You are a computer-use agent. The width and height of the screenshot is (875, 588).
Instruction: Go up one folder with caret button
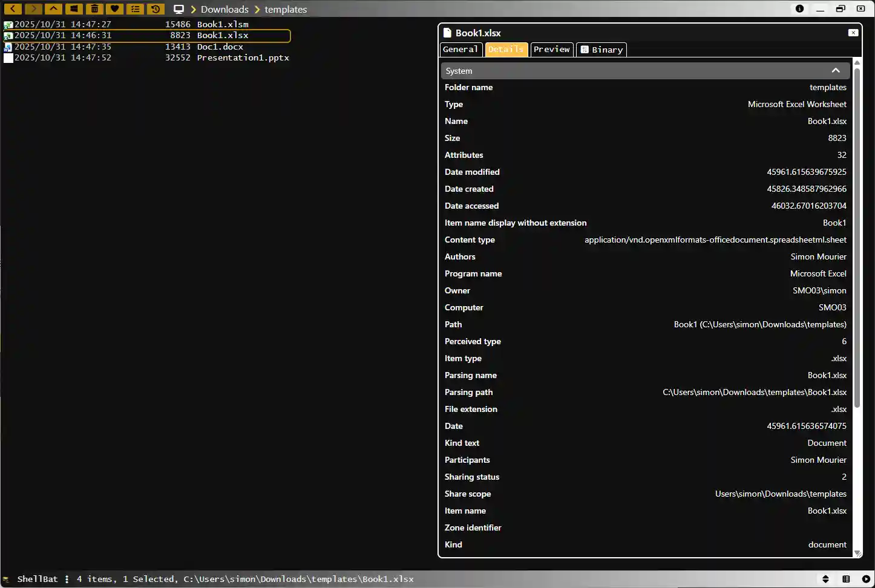[x=53, y=9]
